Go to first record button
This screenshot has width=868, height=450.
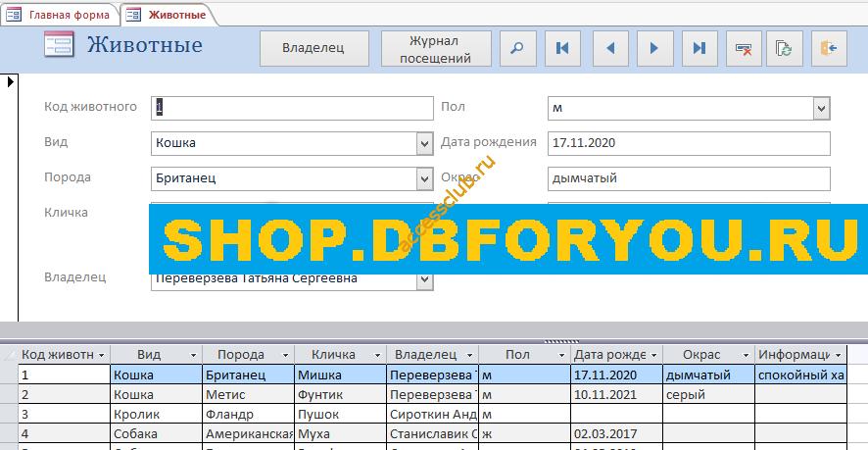pyautogui.click(x=562, y=49)
